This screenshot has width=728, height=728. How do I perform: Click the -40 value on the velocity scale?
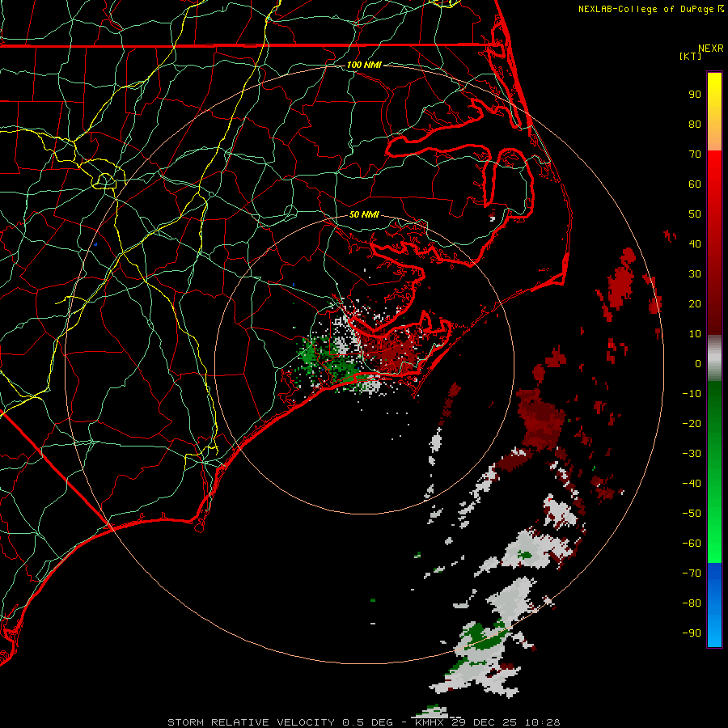(692, 484)
